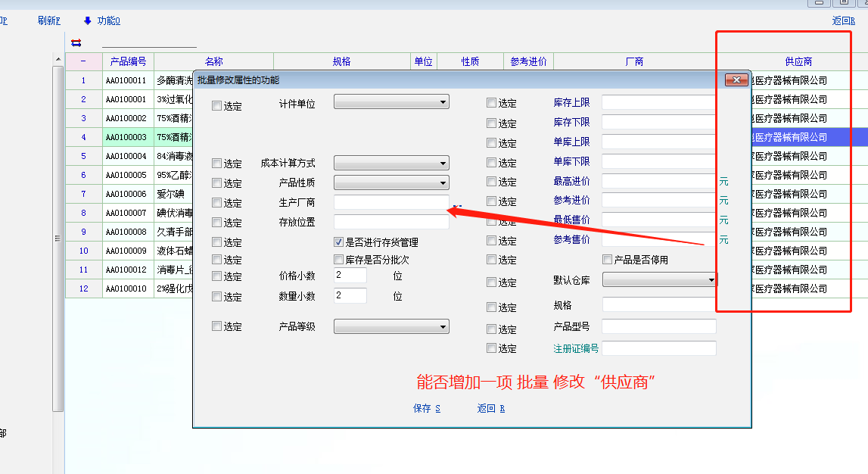Enable the 产品是否停用 checkbox
Screen dimensions: 868x474
click(608, 260)
